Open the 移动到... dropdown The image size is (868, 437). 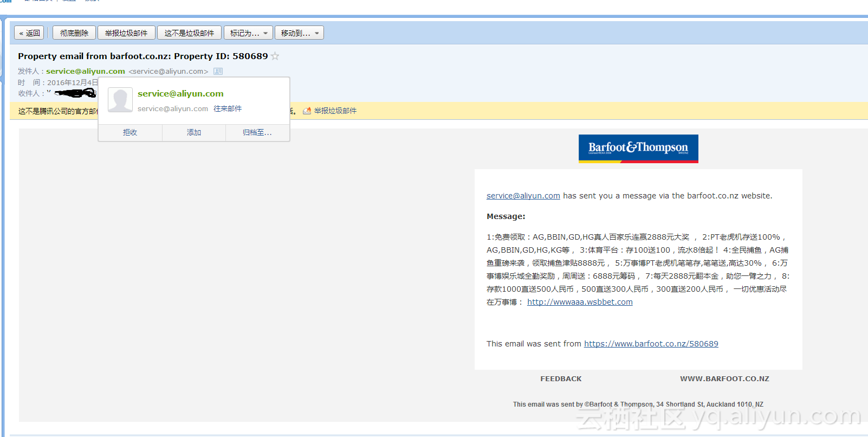tap(299, 33)
